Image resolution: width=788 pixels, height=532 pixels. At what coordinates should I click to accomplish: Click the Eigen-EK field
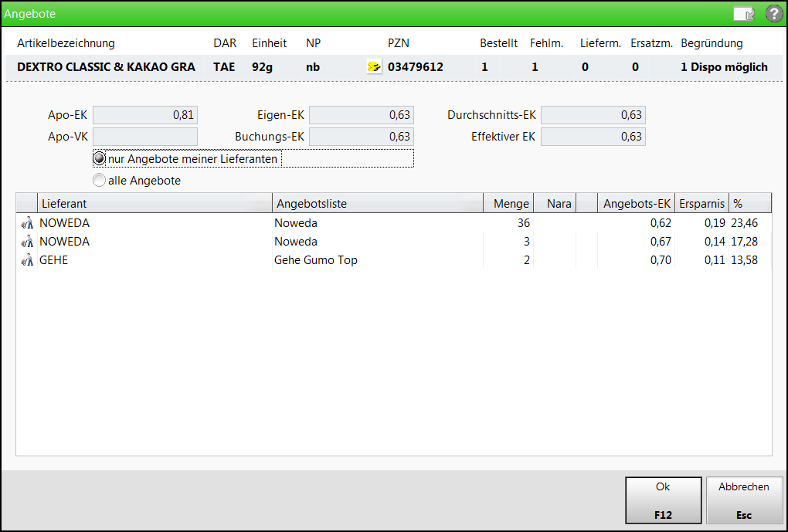[x=362, y=115]
